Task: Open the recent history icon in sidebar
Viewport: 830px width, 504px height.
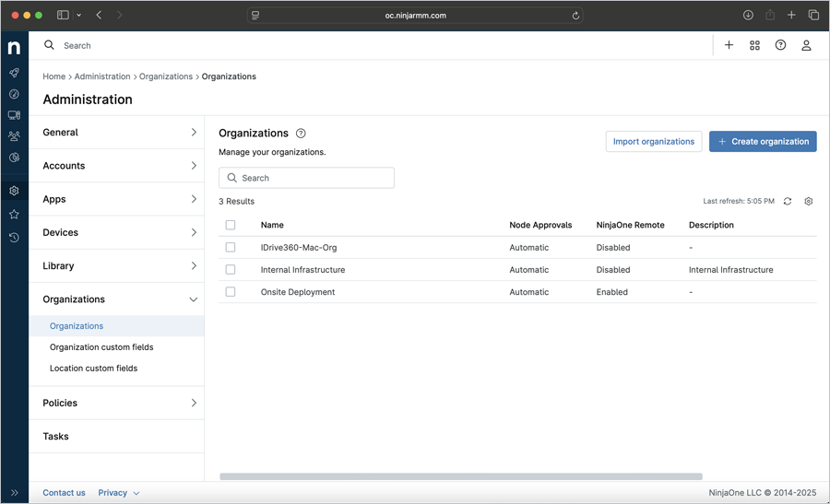Action: click(14, 238)
